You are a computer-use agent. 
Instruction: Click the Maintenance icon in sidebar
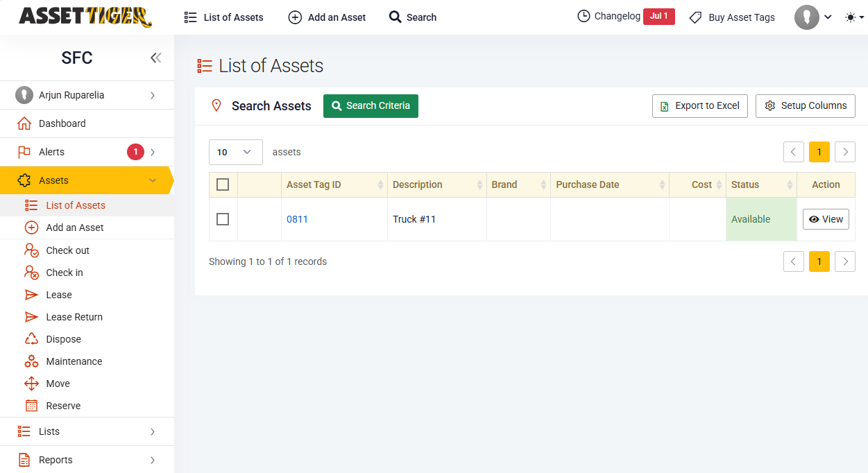pyautogui.click(x=31, y=361)
